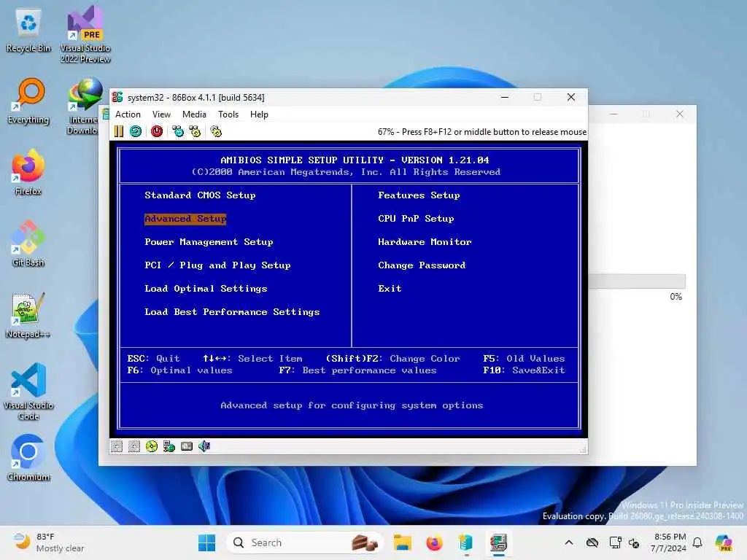Send Ctrl+Alt+Del via the teal keys icon
747x560 pixels.
pos(178,131)
